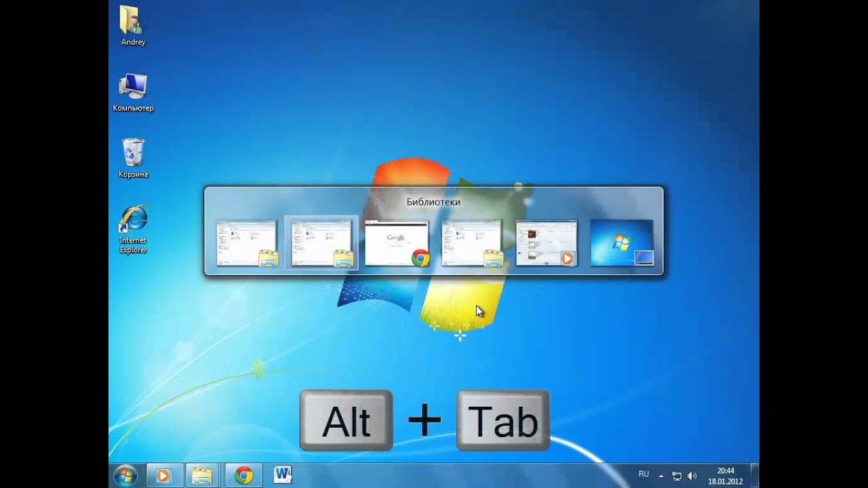Image resolution: width=868 pixels, height=488 pixels.
Task: Open Windows Explorer from the taskbar
Action: click(201, 476)
